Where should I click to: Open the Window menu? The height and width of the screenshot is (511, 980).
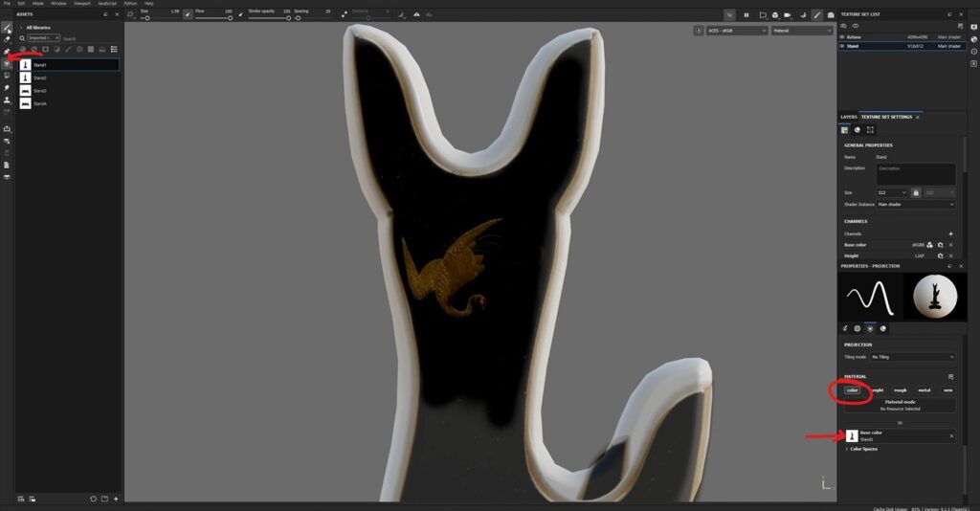pos(58,3)
